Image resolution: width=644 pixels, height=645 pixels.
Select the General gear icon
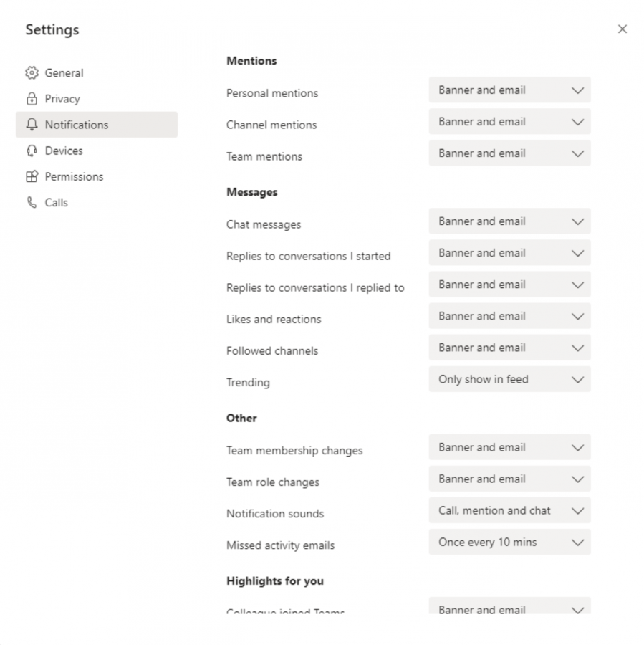[32, 72]
